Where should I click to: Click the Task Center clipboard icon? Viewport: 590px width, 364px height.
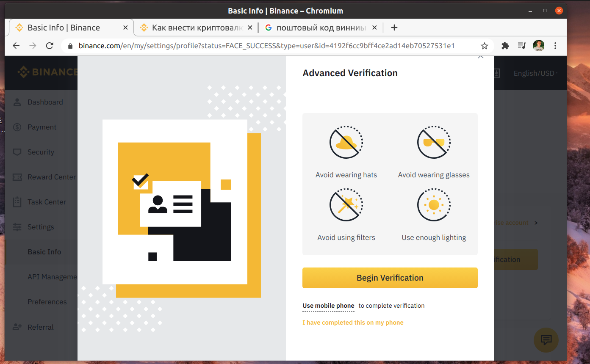coord(17,202)
